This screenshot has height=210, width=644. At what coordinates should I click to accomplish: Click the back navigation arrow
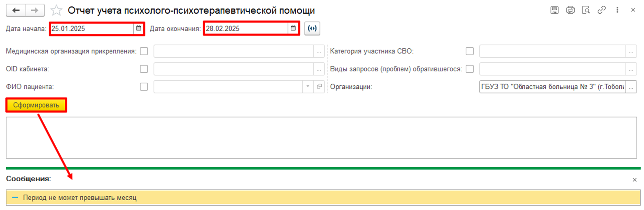(16, 10)
